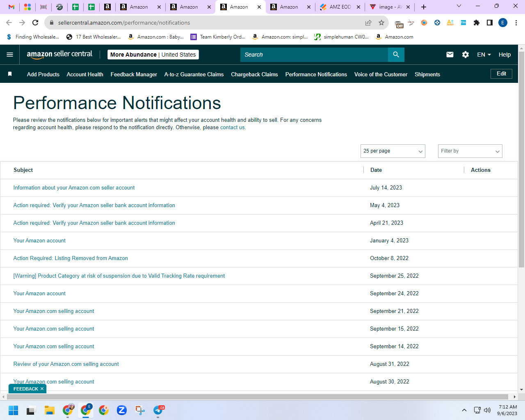Open the Seller Central hamburger menu
Viewport: 525px width, 420px height.
click(10, 55)
